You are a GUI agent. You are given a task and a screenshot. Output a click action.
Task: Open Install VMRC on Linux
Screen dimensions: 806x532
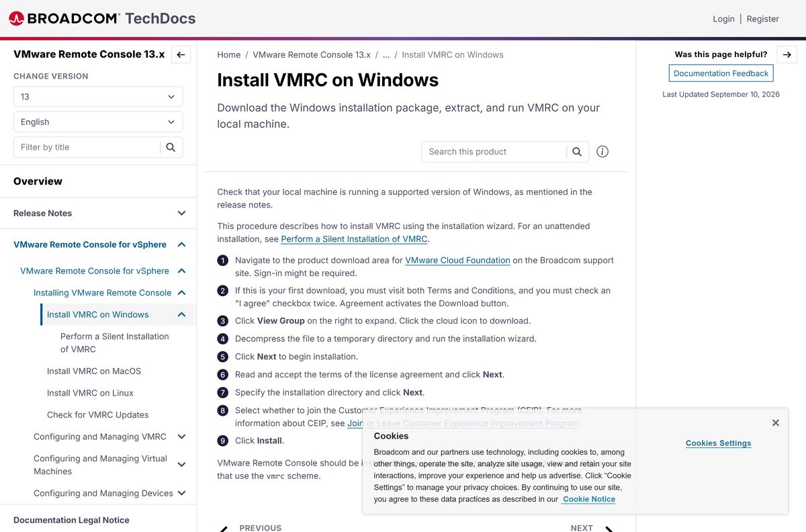[x=90, y=393]
